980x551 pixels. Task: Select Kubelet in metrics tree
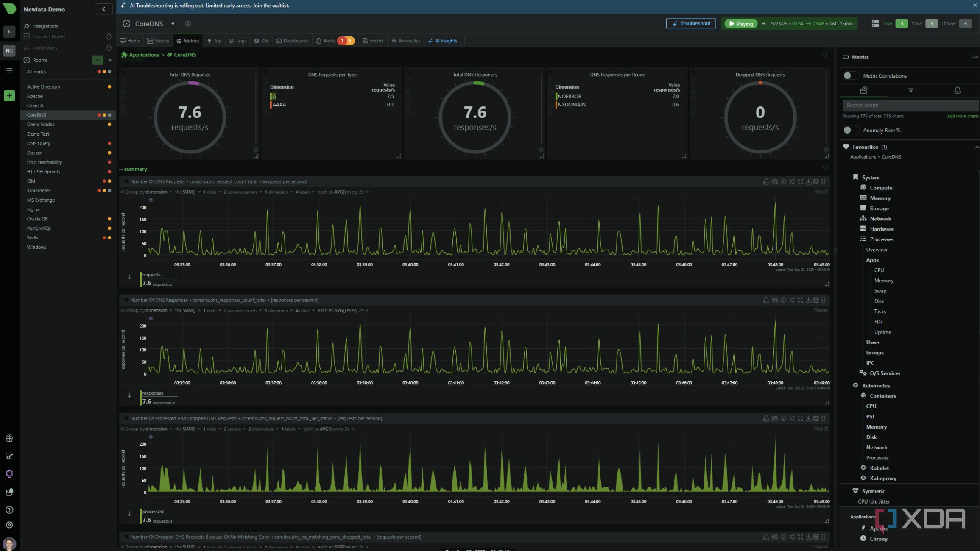879,468
